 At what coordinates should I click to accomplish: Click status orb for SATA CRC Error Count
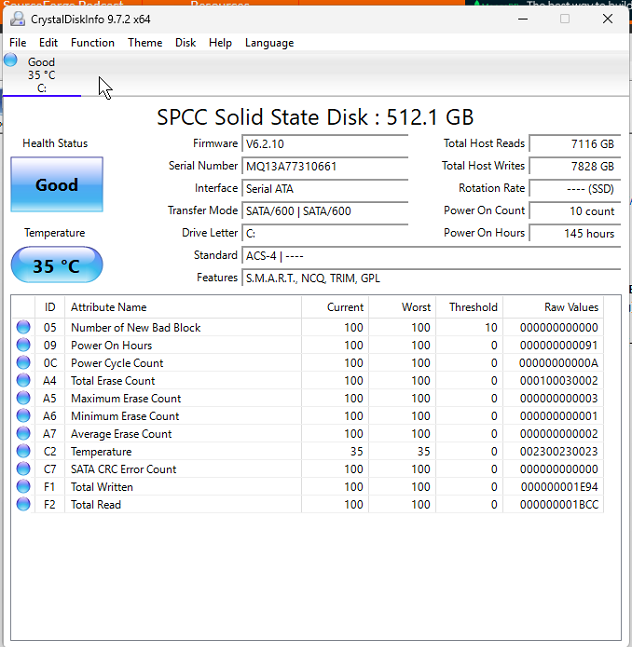point(23,469)
